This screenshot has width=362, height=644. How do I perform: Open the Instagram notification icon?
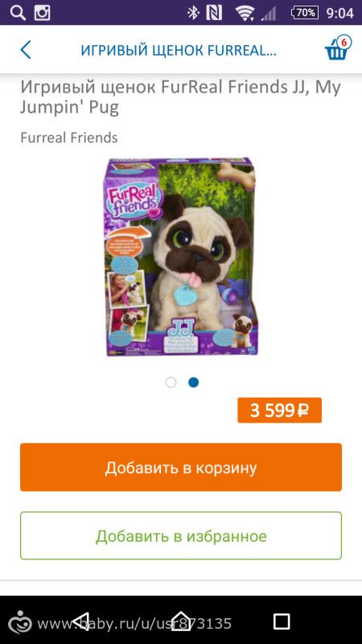click(43, 13)
